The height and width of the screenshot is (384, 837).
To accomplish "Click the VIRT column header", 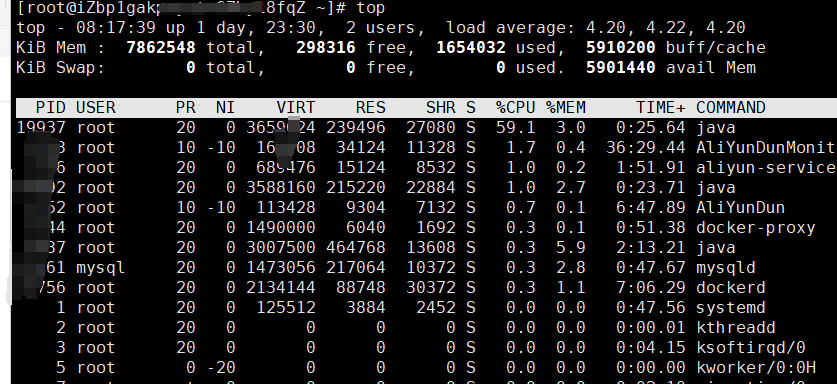I will click(x=296, y=108).
